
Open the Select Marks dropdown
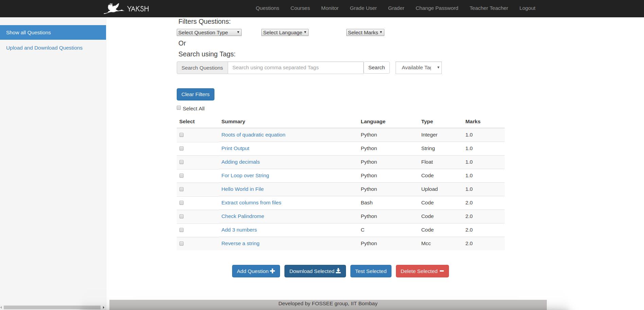coord(365,33)
